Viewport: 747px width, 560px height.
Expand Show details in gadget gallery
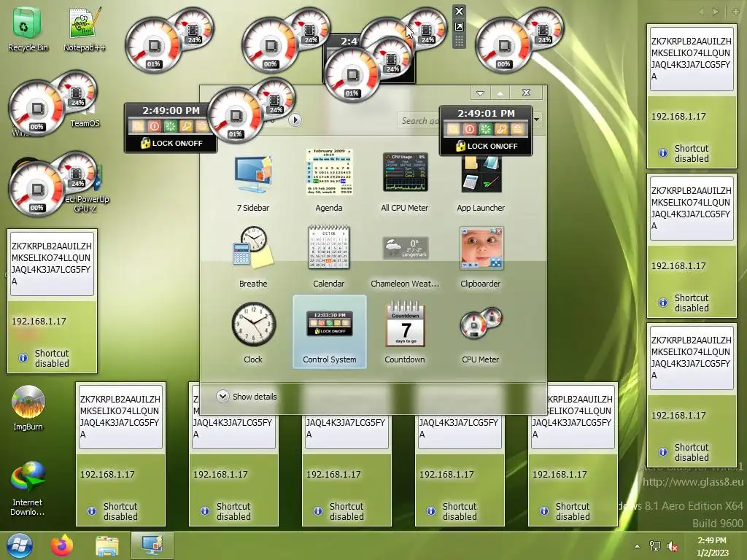[x=247, y=396]
